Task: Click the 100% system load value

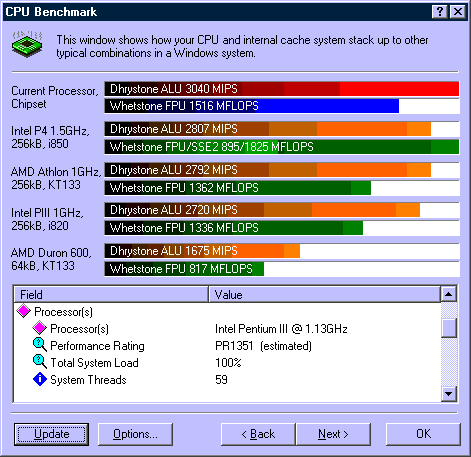Action: point(228,363)
